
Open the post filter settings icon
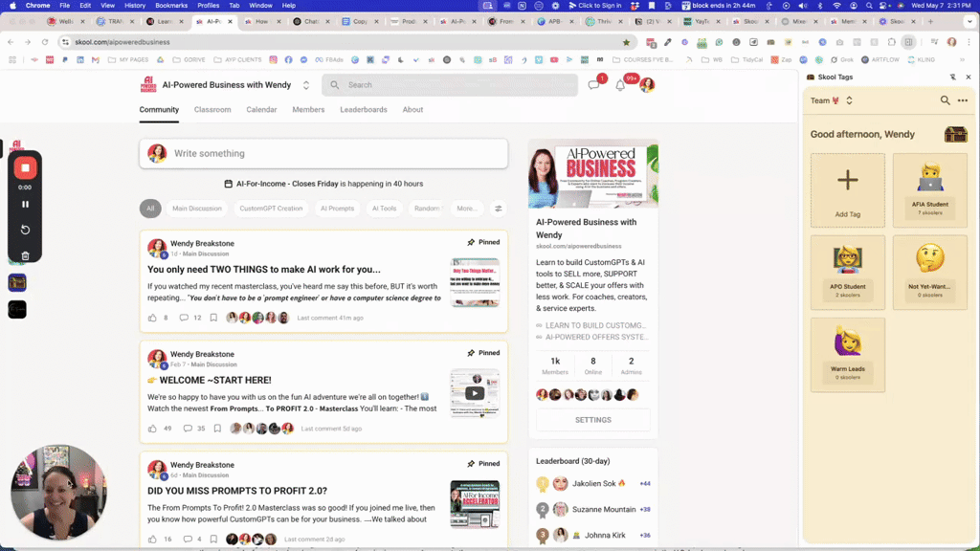[x=498, y=209]
